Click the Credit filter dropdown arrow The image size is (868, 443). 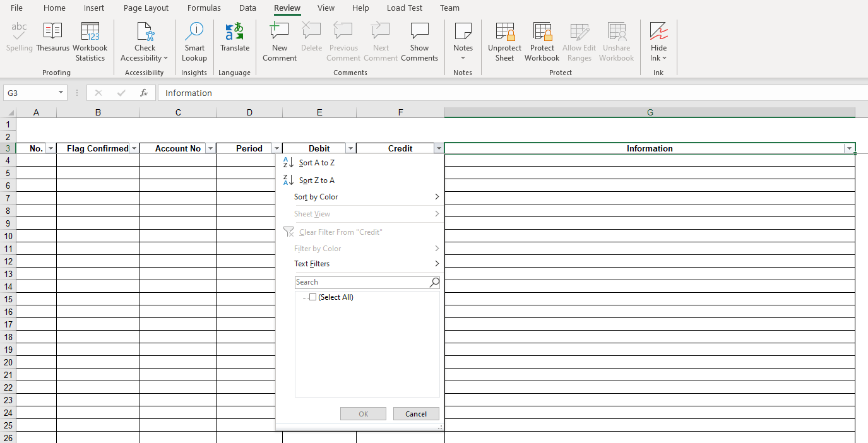point(439,148)
